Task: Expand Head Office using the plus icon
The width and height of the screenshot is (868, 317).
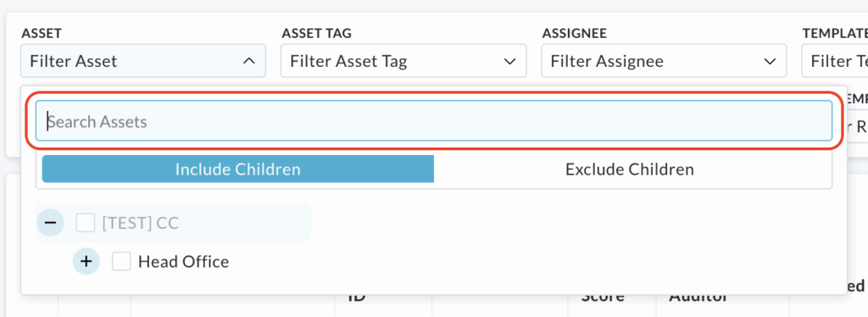Action: 86,261
